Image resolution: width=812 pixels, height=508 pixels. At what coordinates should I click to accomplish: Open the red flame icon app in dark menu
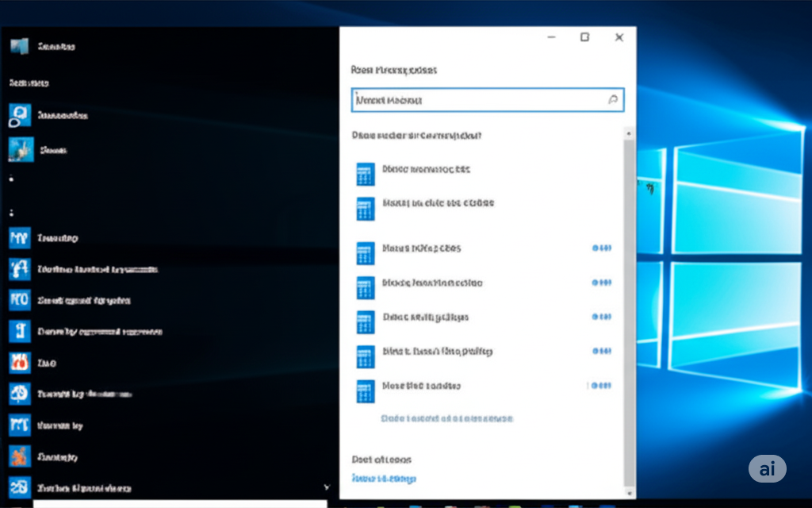pos(20,363)
